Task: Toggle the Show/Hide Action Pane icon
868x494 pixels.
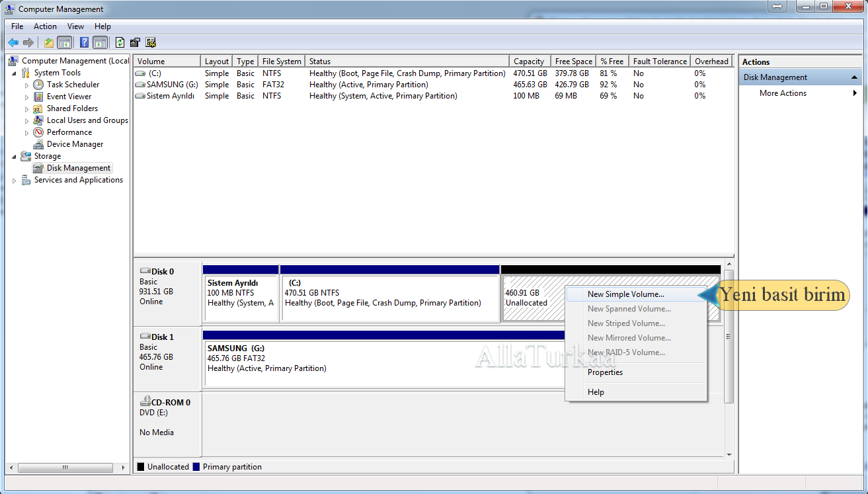Action: pos(100,42)
